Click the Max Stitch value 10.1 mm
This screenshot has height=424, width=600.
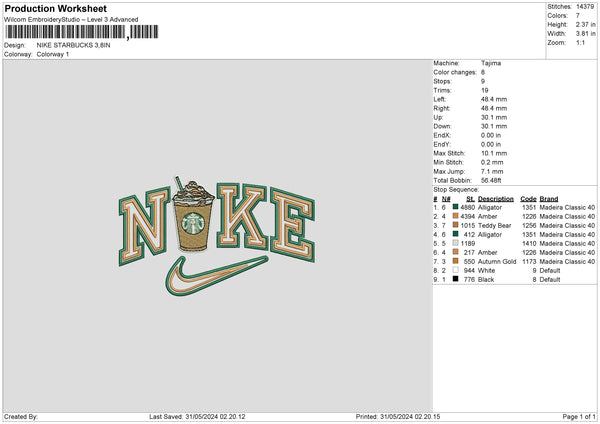[494, 153]
